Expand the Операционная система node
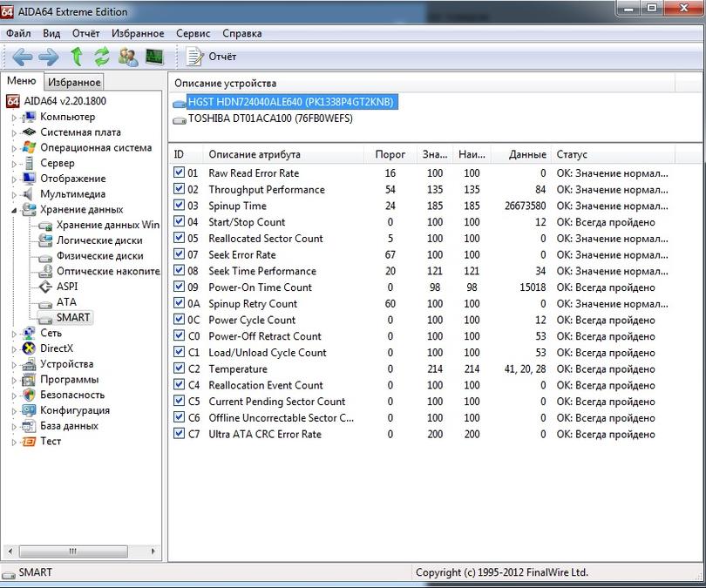Image resolution: width=706 pixels, height=588 pixels. click(x=14, y=148)
